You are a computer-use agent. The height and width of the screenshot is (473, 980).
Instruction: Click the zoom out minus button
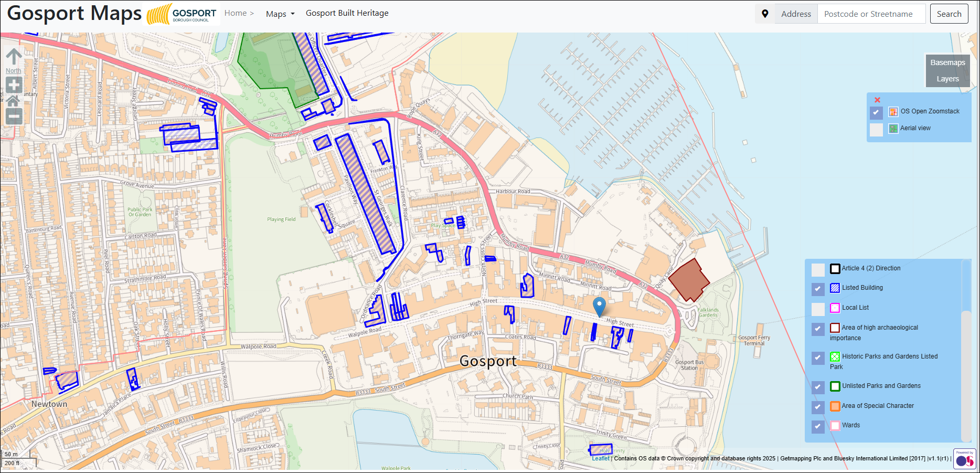click(14, 116)
